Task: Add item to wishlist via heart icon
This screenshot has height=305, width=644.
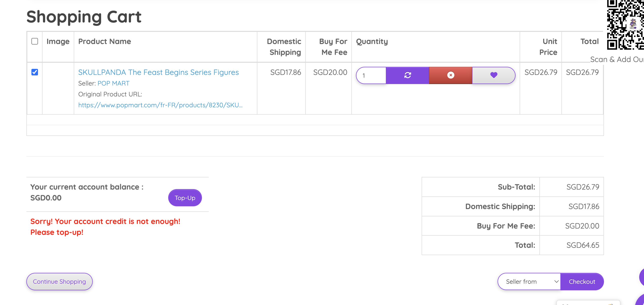Action: point(494,75)
